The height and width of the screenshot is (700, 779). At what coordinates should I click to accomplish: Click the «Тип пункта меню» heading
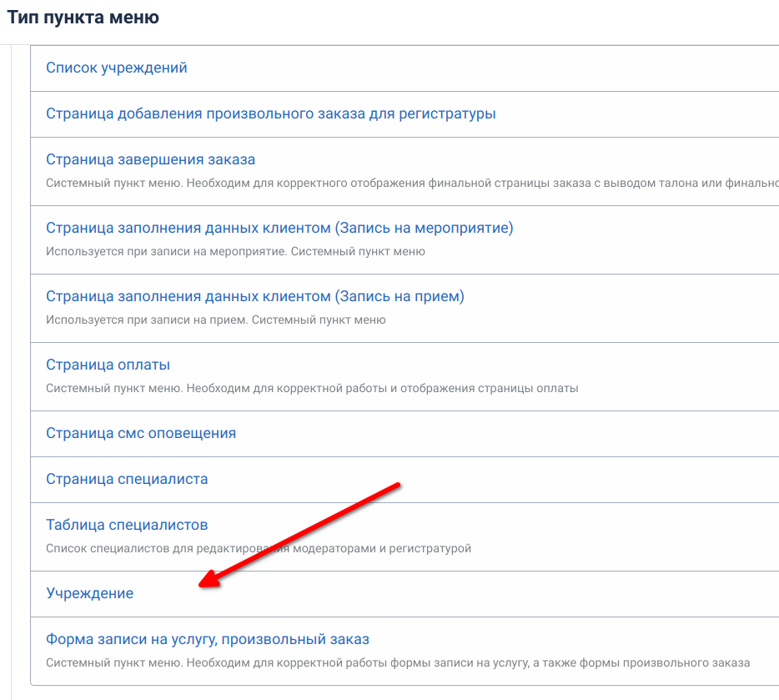coord(83,17)
